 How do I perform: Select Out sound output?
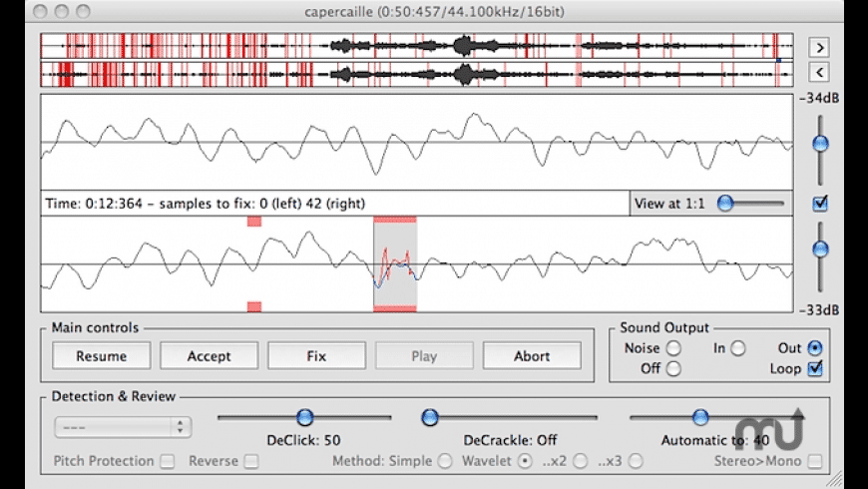click(815, 348)
